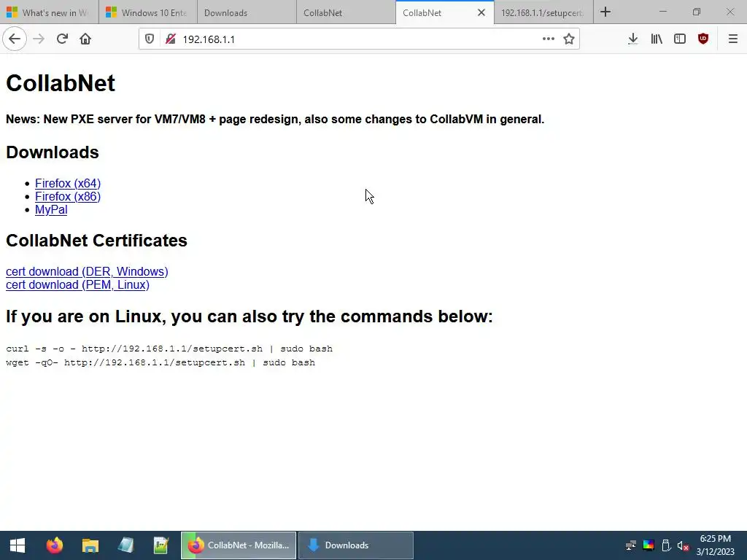
Task: Go back to the previous page
Action: [x=15, y=39]
